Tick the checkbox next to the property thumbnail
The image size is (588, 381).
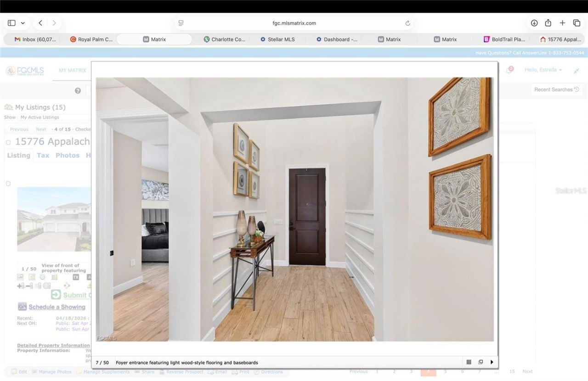pyautogui.click(x=8, y=184)
